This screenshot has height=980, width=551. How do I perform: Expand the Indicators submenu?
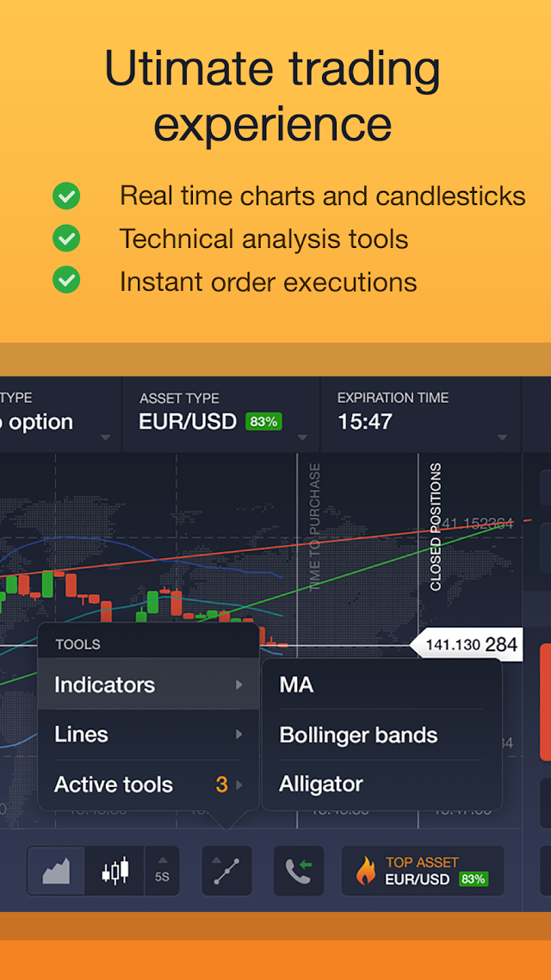click(x=148, y=685)
